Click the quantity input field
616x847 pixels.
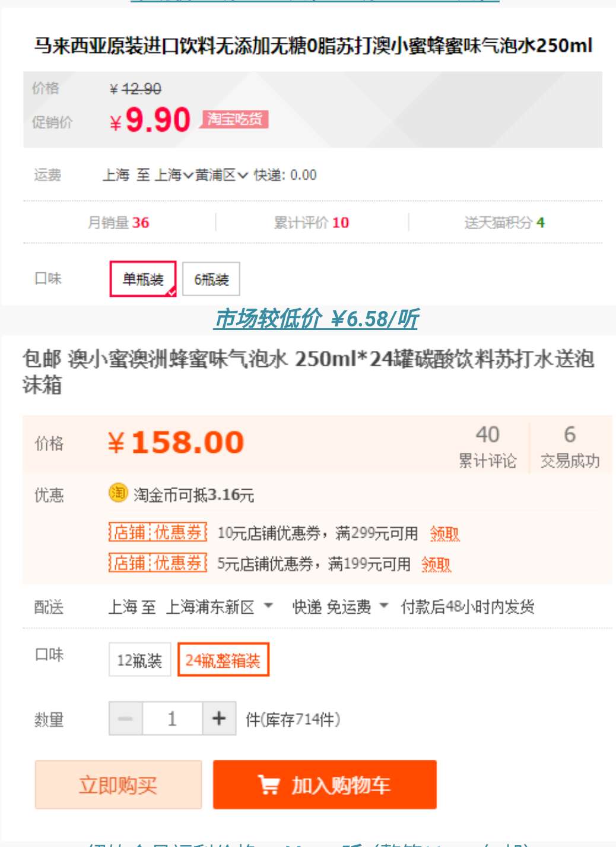(172, 719)
